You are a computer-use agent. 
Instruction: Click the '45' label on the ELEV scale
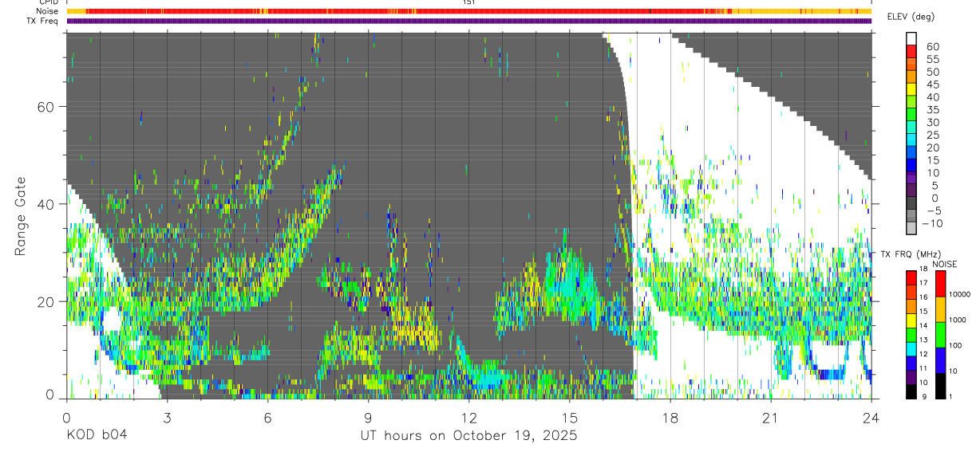(x=931, y=85)
